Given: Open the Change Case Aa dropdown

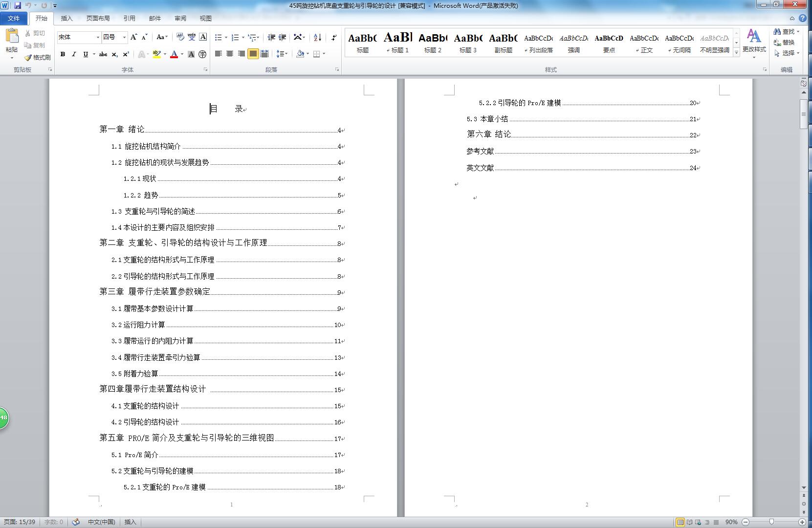Looking at the screenshot, I should coord(162,37).
